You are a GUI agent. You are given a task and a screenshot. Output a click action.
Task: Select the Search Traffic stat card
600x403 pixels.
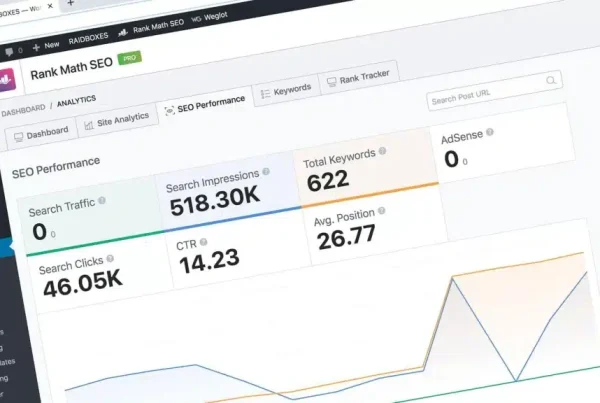[92, 216]
